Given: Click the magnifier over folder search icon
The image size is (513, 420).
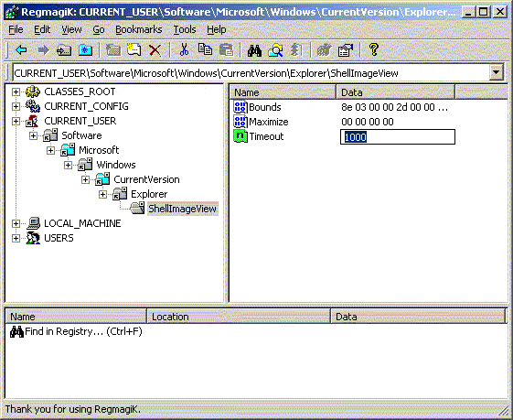Looking at the screenshot, I should click(x=275, y=50).
